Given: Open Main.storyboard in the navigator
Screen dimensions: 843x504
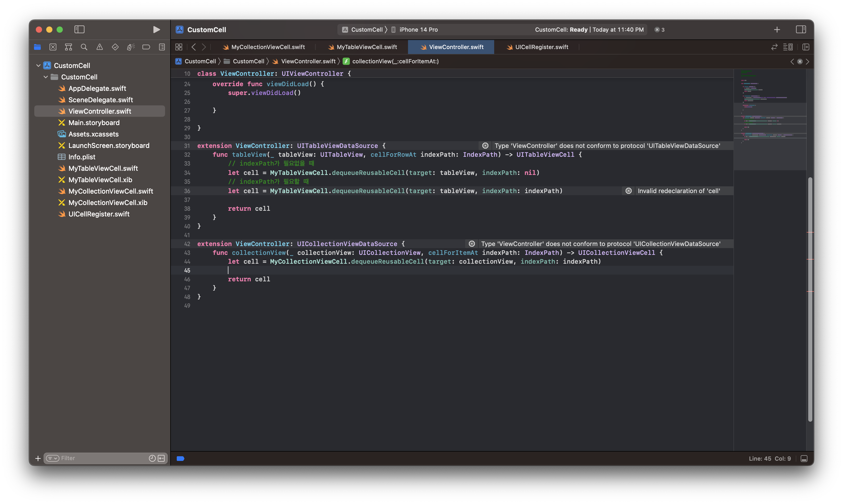Looking at the screenshot, I should (x=94, y=122).
